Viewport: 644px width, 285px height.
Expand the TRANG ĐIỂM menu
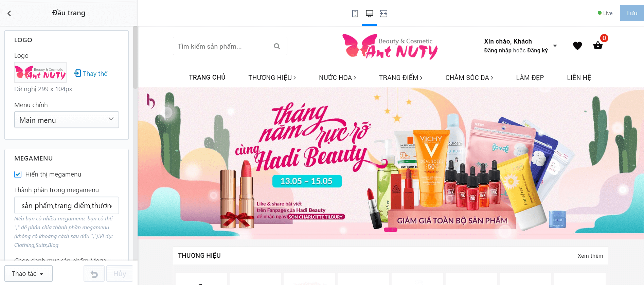pos(401,78)
